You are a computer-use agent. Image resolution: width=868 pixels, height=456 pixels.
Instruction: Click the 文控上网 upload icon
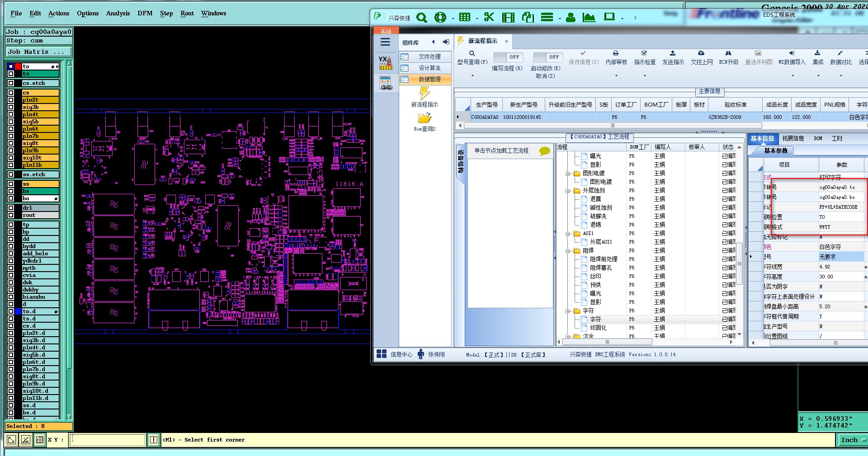click(701, 53)
